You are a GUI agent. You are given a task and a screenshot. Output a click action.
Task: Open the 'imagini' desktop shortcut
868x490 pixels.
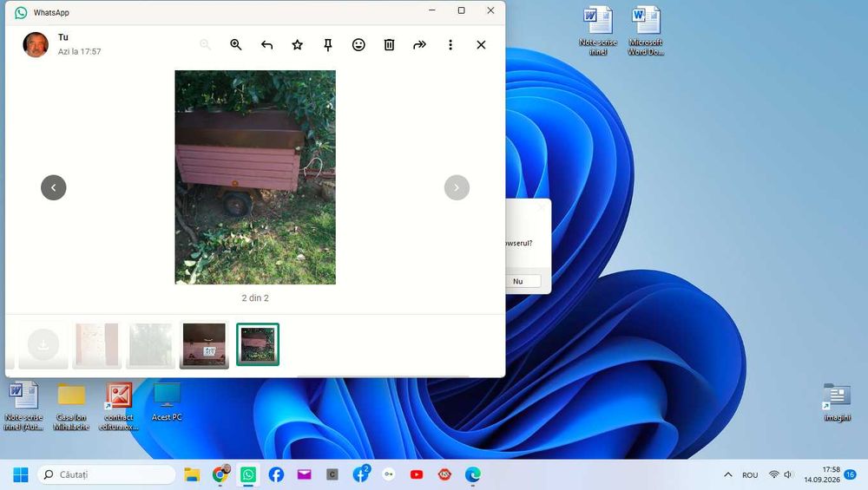[x=837, y=402]
